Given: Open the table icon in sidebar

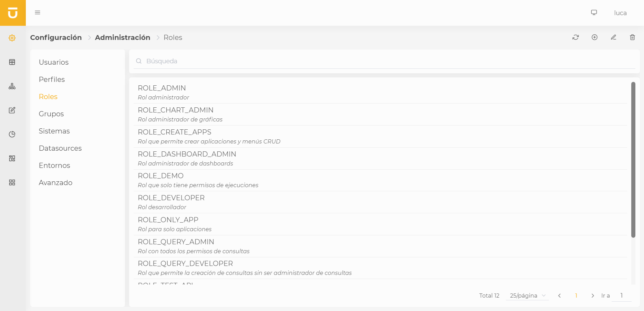Looking at the screenshot, I should [12, 62].
